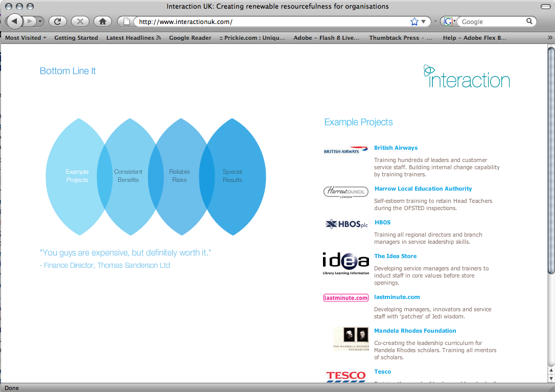Open the Harrow Local Education Authority link
Image resolution: width=555 pixels, height=392 pixels.
pos(423,189)
